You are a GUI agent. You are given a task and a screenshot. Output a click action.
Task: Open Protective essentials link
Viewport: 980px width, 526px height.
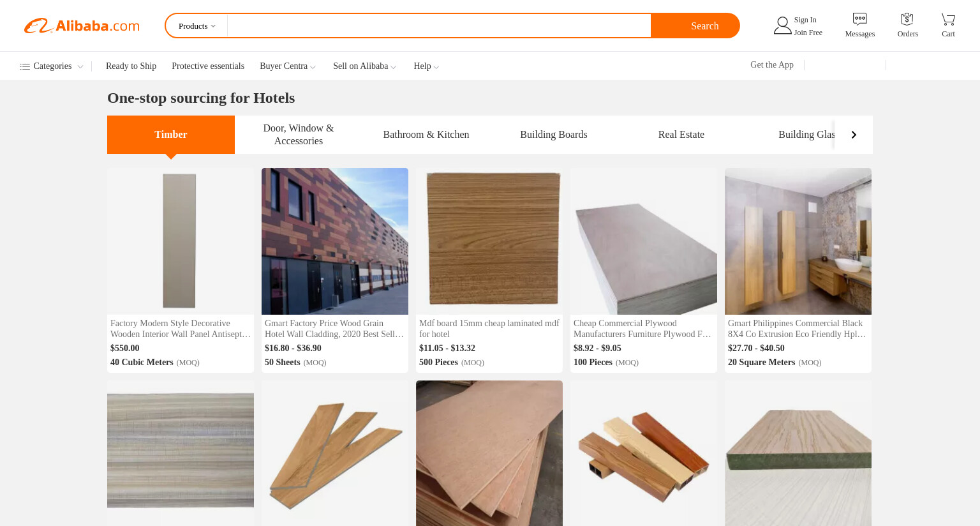coord(208,66)
